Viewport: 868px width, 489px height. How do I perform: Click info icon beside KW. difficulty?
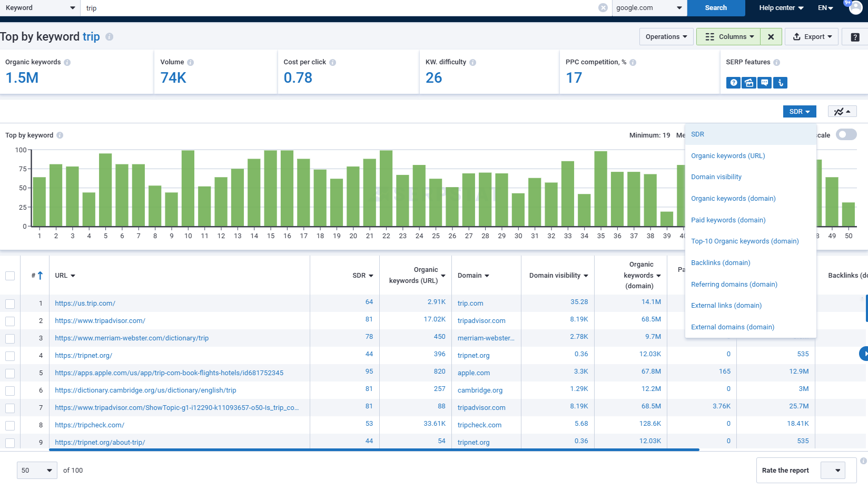(x=473, y=62)
